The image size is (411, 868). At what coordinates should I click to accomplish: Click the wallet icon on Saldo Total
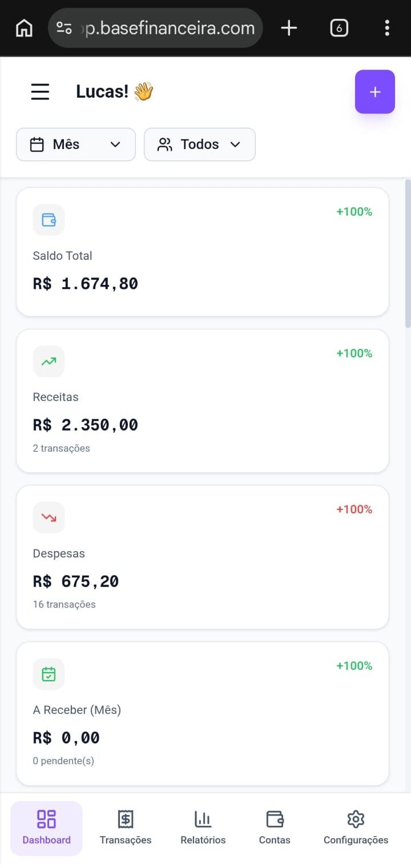tap(49, 220)
